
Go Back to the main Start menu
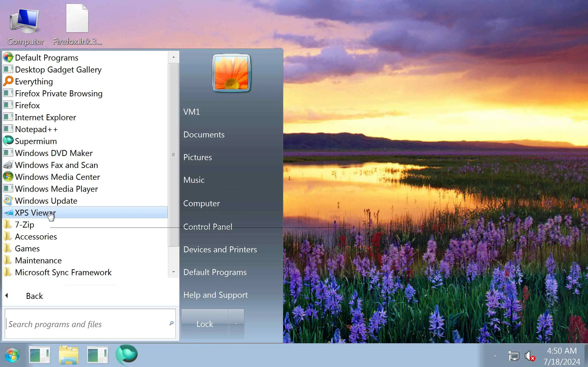tap(34, 296)
